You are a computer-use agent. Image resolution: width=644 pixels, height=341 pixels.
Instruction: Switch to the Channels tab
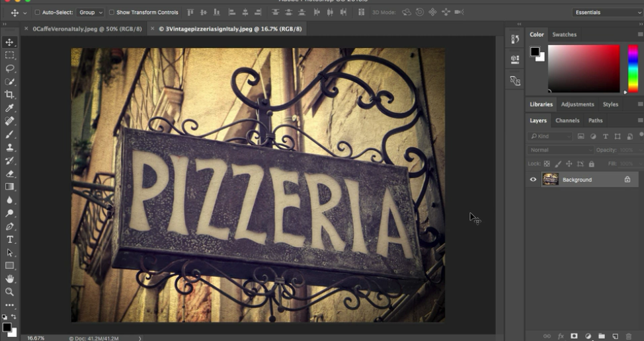click(567, 121)
